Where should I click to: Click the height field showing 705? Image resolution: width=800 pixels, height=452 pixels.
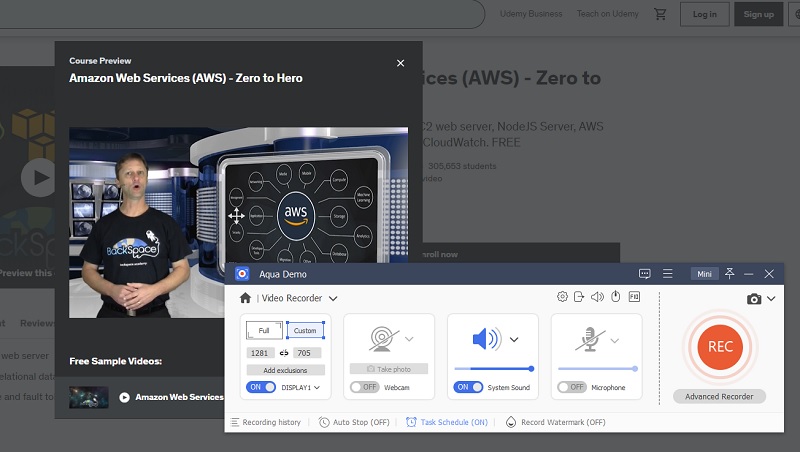306,353
